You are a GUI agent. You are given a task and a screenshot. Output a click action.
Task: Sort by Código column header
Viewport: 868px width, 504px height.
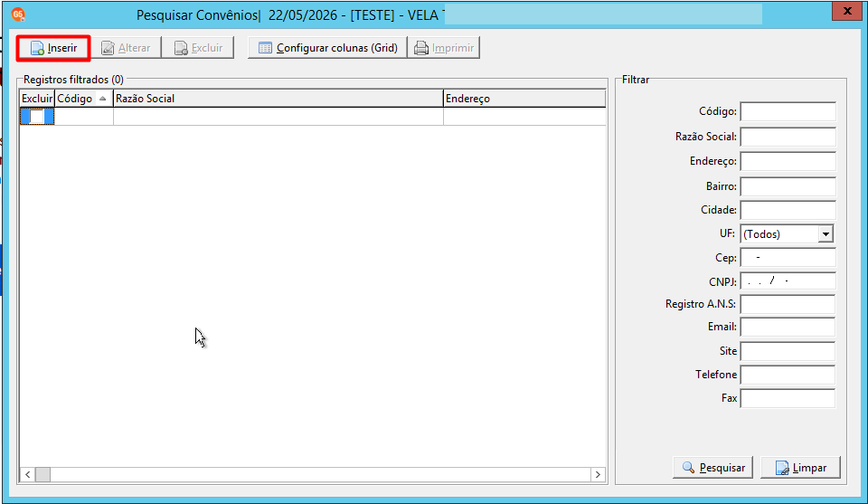click(83, 99)
